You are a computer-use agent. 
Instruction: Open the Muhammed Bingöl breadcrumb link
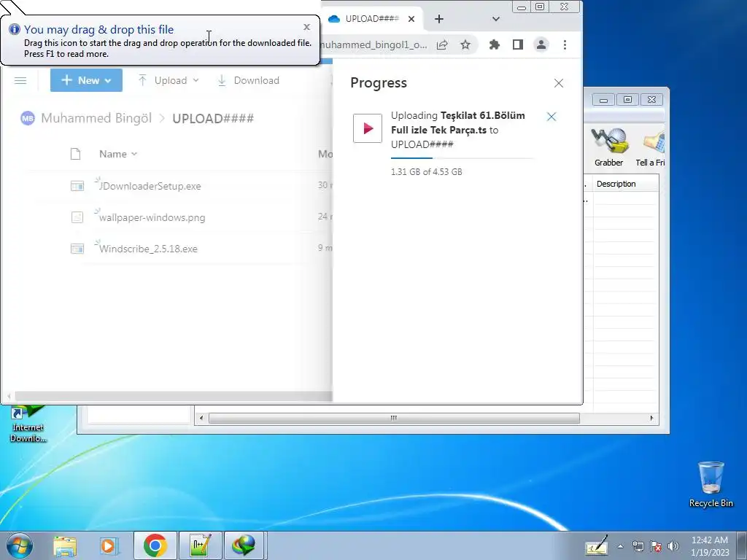pyautogui.click(x=96, y=118)
